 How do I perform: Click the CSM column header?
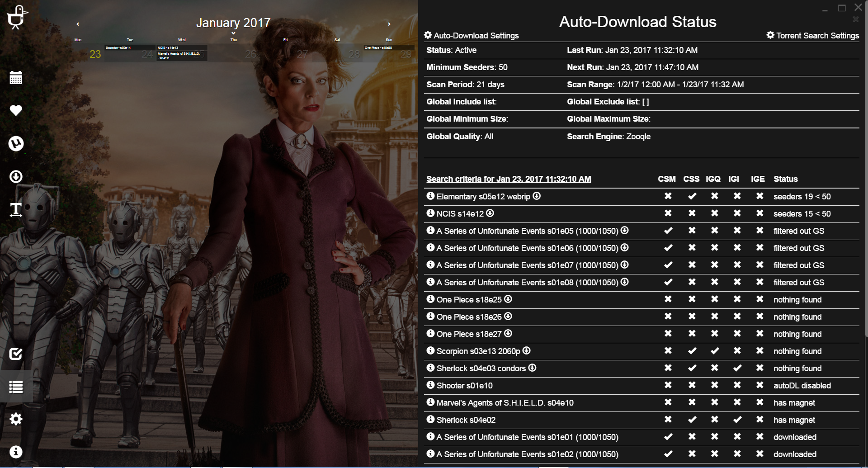(x=667, y=179)
